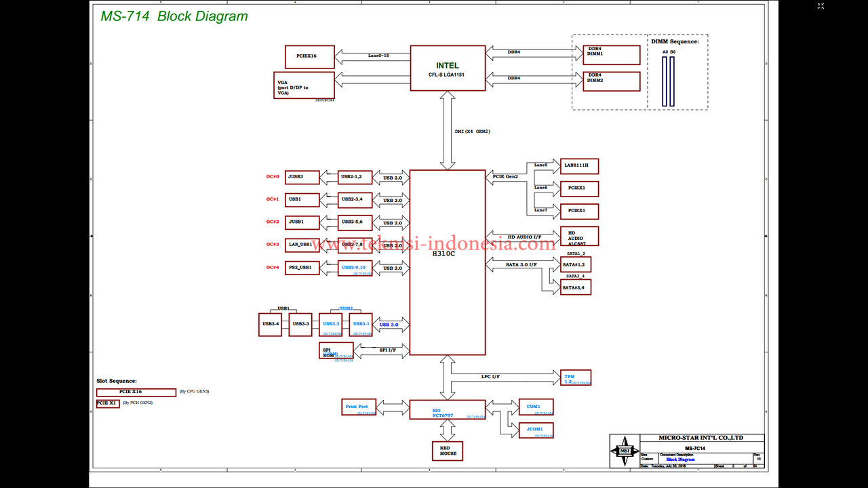Select the PS2_USB1 block
The image size is (868, 488).
(302, 267)
